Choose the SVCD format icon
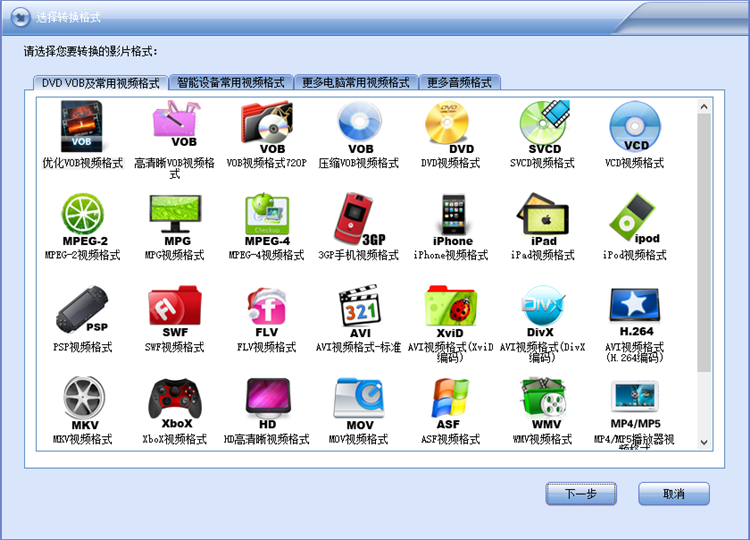 coord(543,128)
